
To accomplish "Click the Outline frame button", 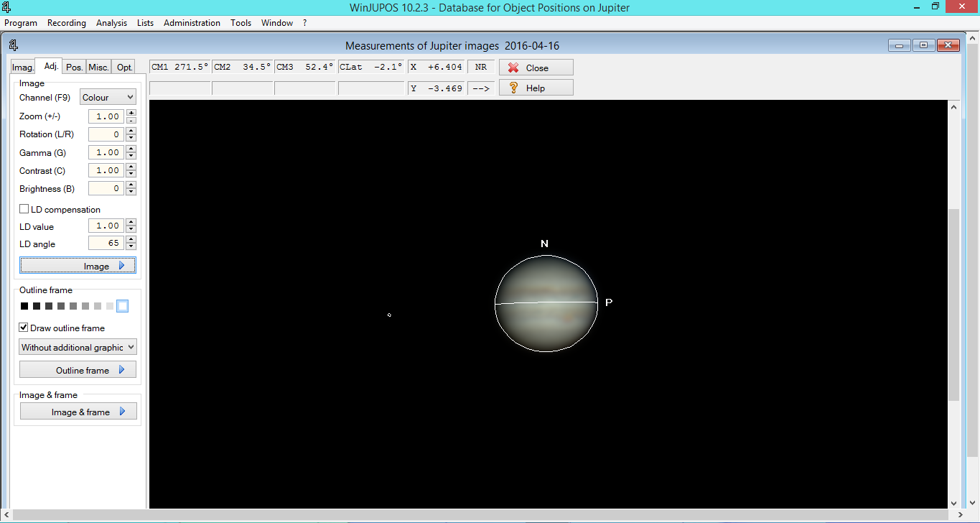I will (x=78, y=370).
